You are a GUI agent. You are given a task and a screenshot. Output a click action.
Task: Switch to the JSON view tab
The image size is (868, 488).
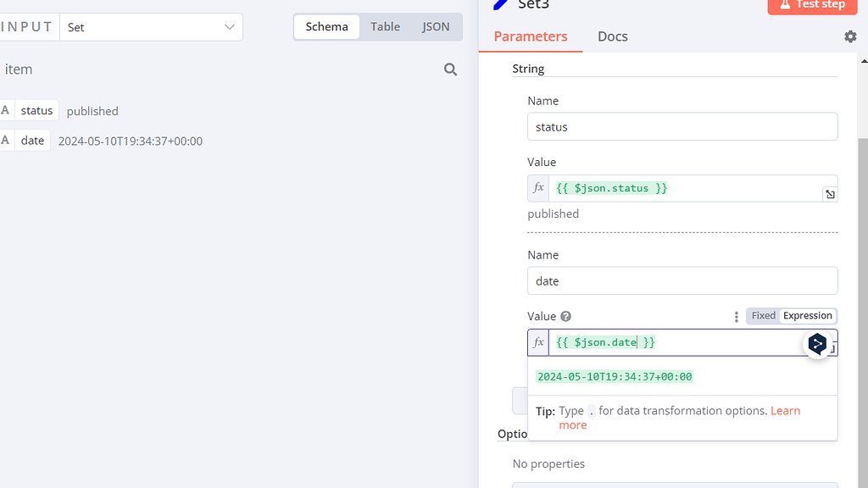[x=436, y=26]
